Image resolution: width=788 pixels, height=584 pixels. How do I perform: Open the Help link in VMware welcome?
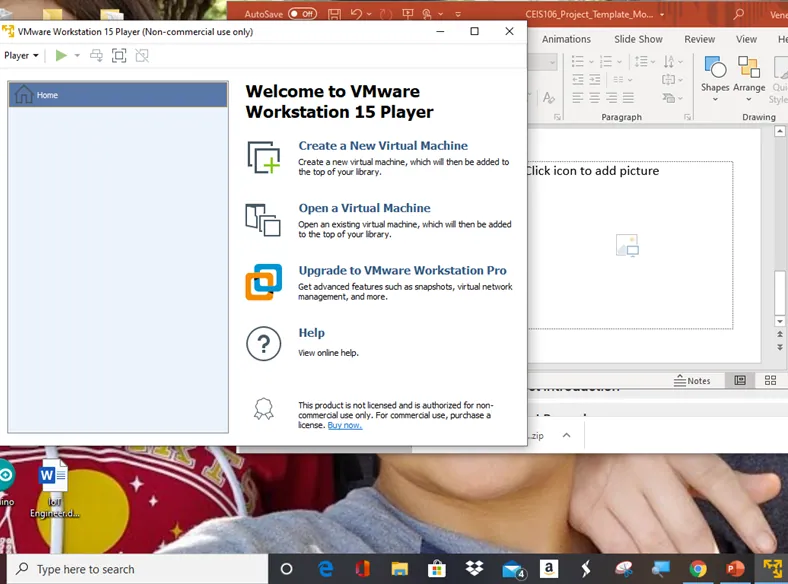312,333
